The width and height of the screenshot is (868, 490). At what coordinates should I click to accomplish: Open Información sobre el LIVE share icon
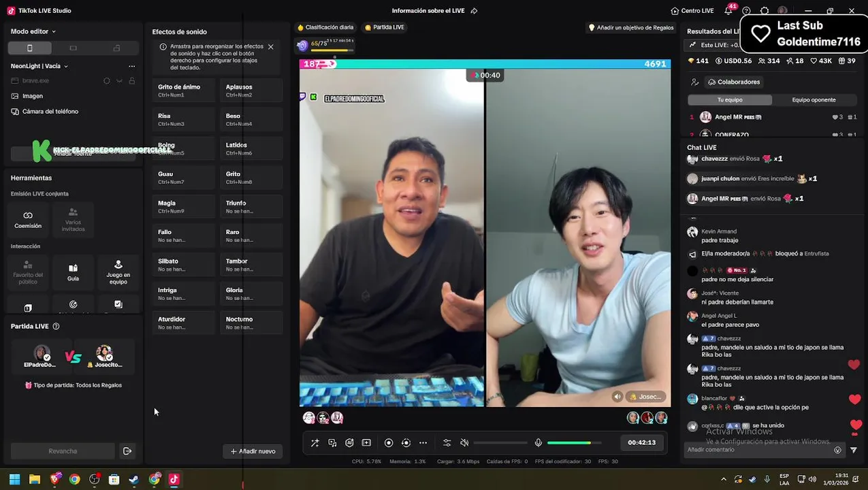coord(474,11)
